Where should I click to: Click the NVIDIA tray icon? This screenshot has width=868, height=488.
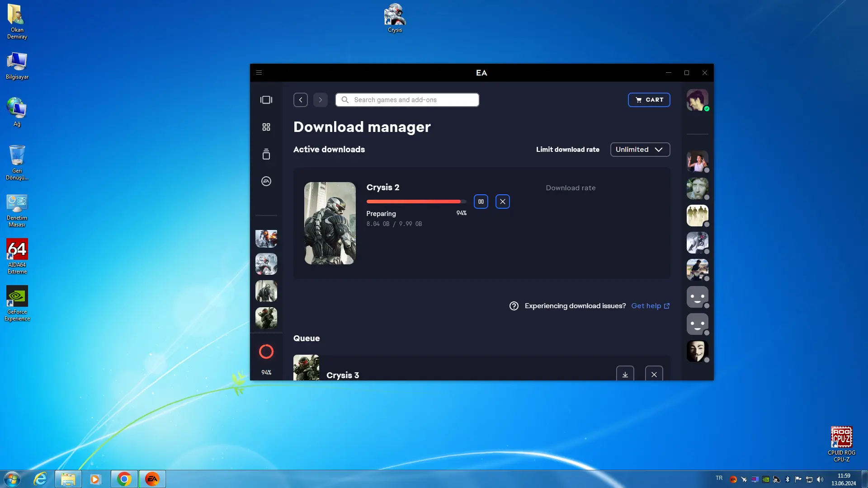[766, 479]
